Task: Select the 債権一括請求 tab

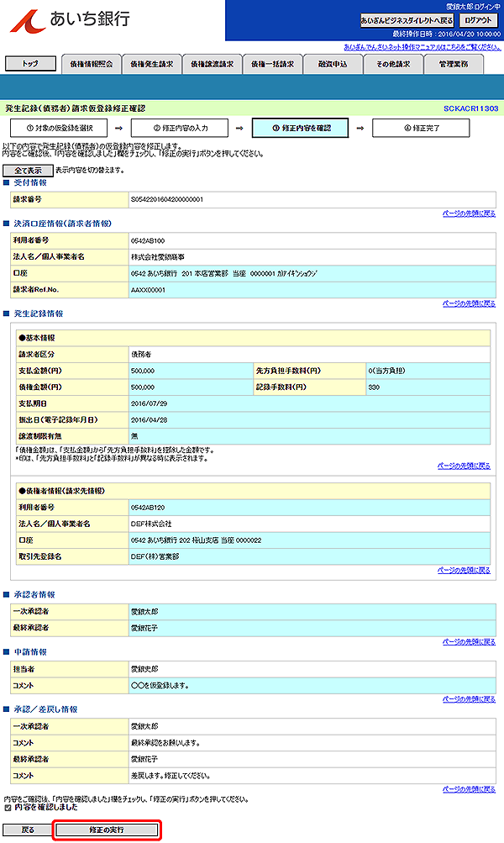Action: (x=272, y=64)
